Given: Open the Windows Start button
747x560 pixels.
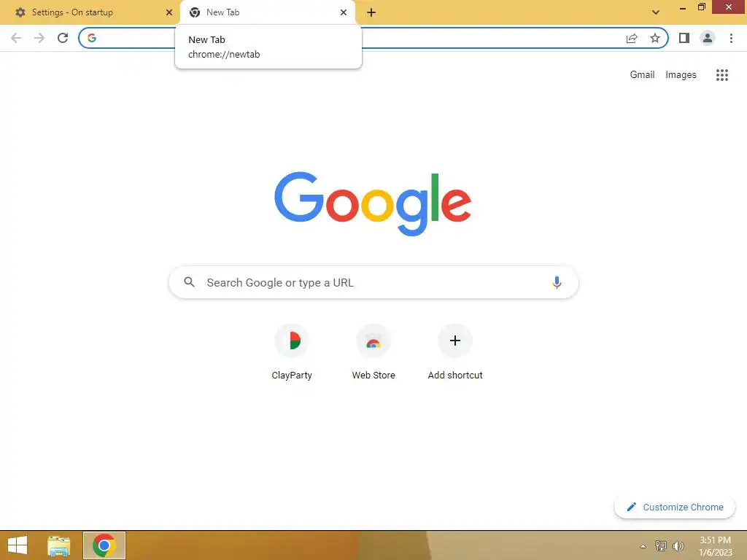Looking at the screenshot, I should pyautogui.click(x=18, y=545).
